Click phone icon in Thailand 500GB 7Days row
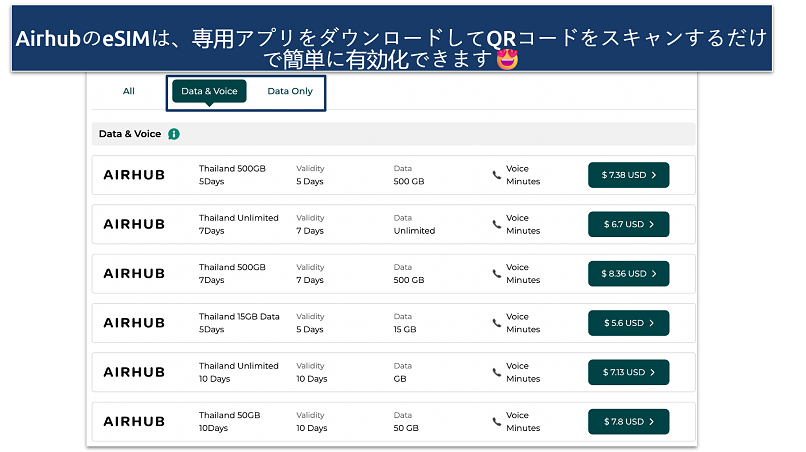This screenshot has height=452, width=806. (x=497, y=273)
